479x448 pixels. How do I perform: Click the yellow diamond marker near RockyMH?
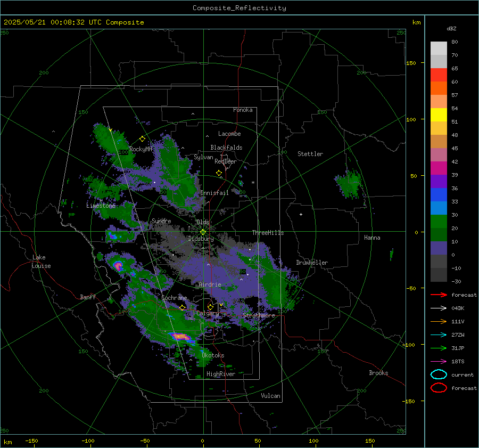[x=142, y=139]
